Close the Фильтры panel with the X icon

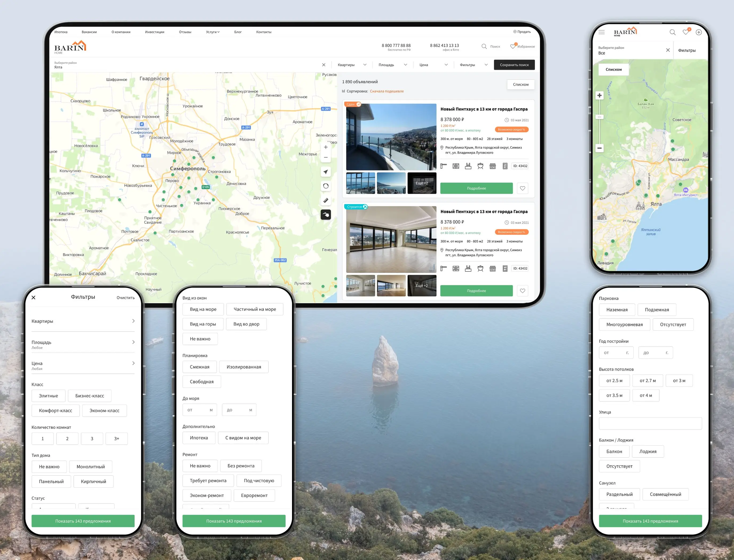pos(33,297)
